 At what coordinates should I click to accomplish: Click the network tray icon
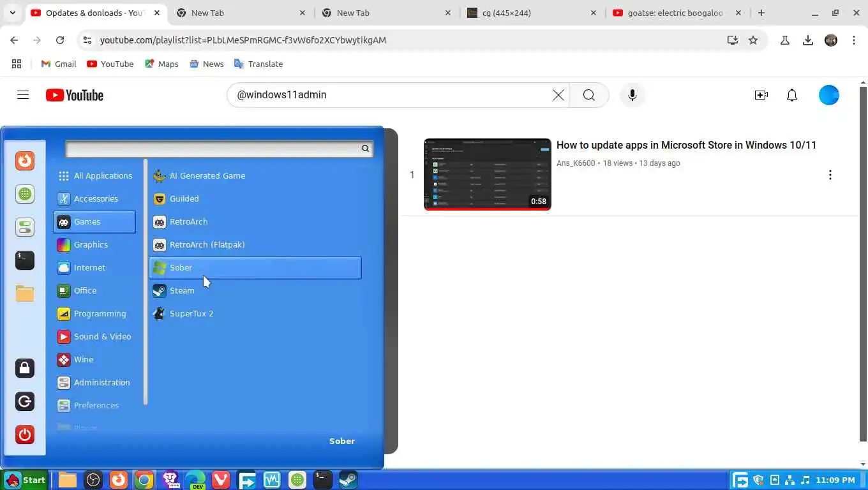click(x=790, y=480)
